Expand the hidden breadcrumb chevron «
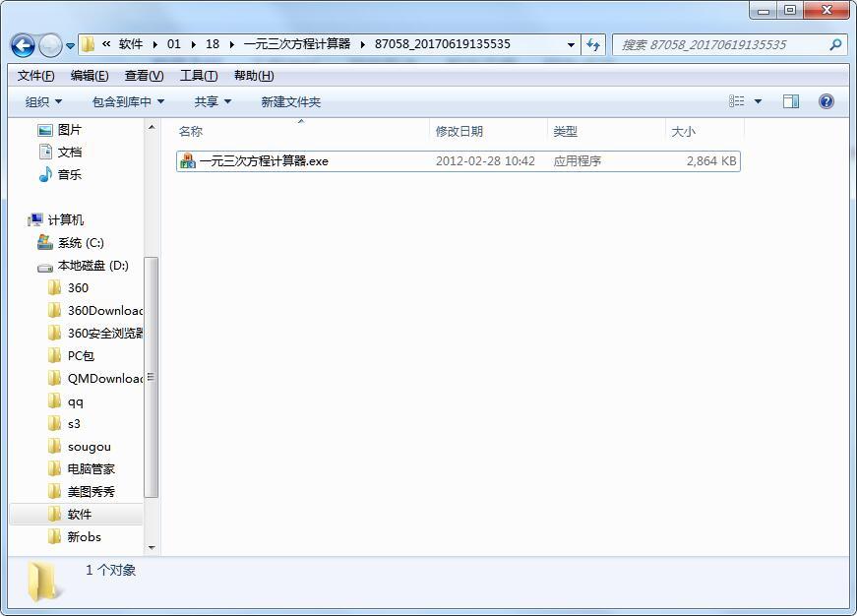857x616 pixels. click(x=106, y=44)
